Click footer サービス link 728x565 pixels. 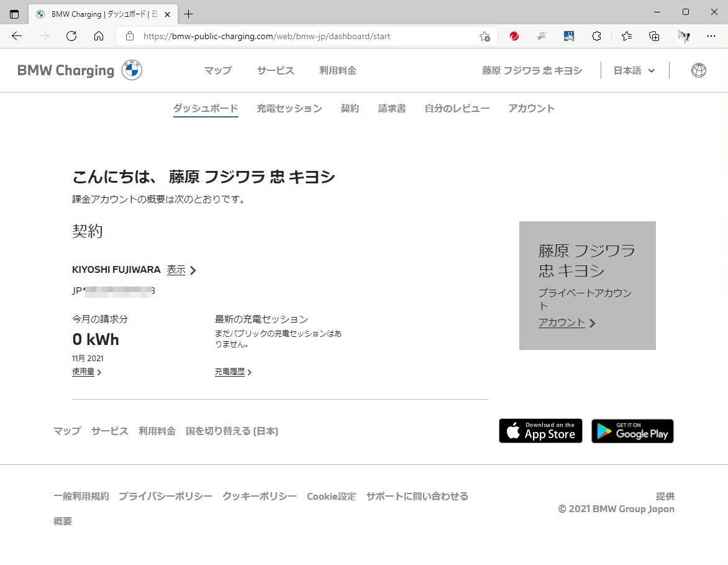pyautogui.click(x=110, y=431)
